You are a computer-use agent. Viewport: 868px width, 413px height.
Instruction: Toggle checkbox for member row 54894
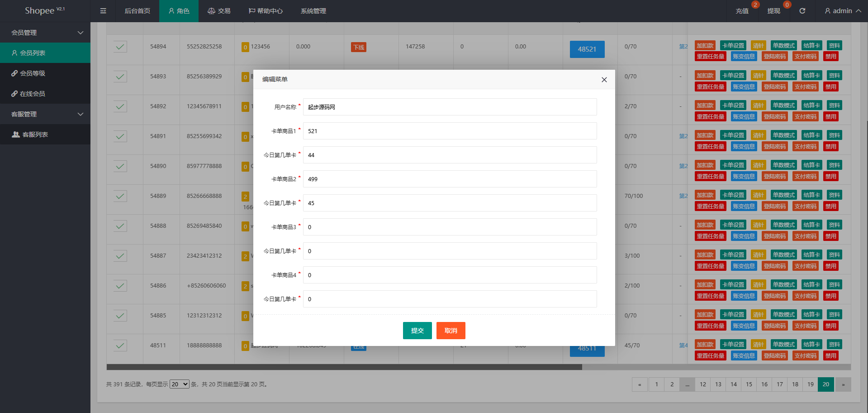(120, 47)
